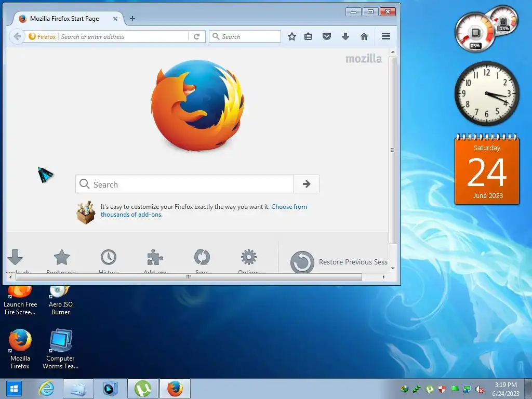Click the vertical scrollbar down arrow
Viewport: 532px width, 399px height.
click(x=393, y=269)
